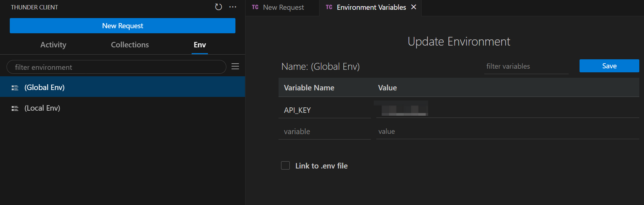Open the environment hamburger menu

(x=235, y=67)
